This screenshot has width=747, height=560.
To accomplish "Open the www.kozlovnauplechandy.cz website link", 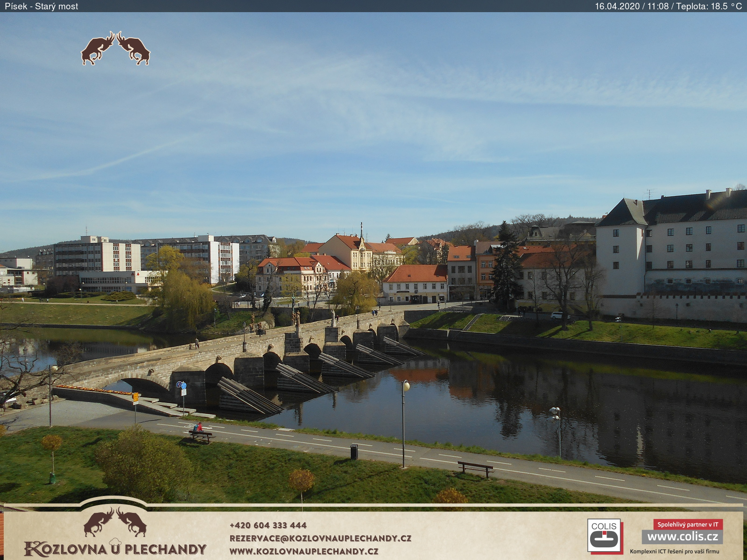I will coord(304,551).
